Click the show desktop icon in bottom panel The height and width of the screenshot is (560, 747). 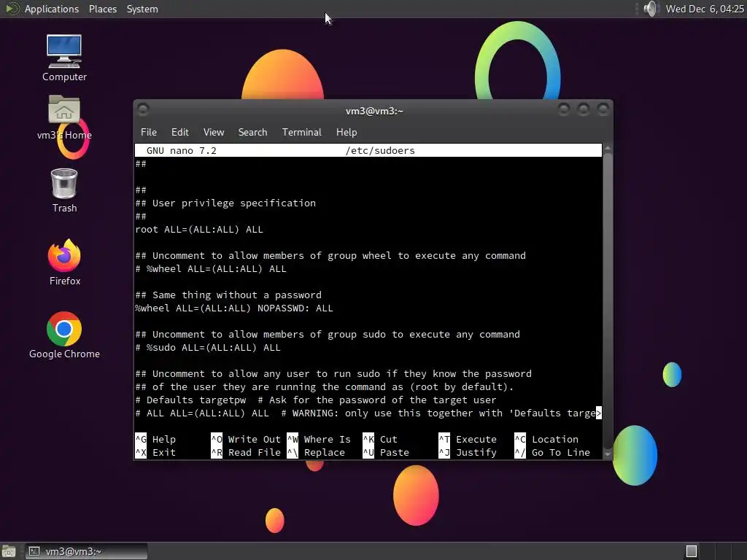8,551
